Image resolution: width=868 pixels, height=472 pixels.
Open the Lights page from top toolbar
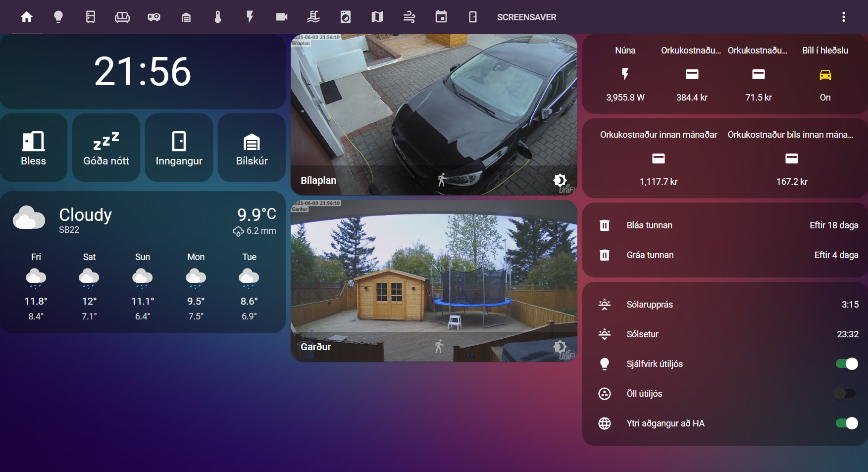click(58, 17)
